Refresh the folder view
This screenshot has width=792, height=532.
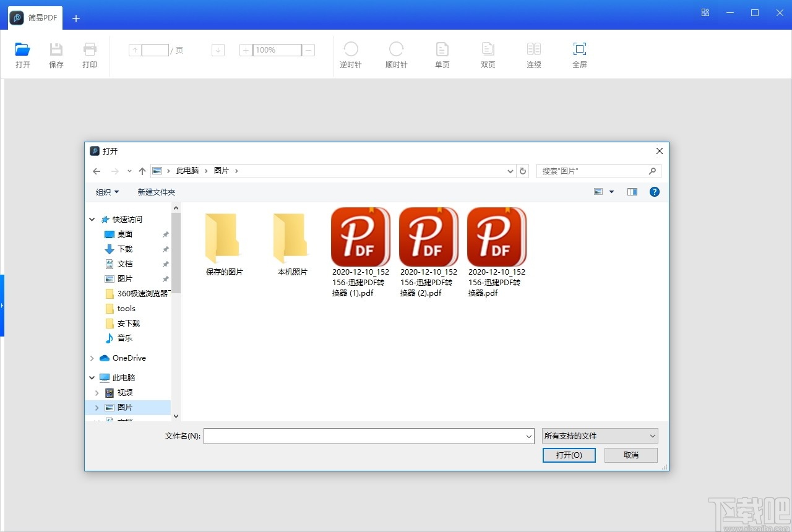(x=523, y=171)
